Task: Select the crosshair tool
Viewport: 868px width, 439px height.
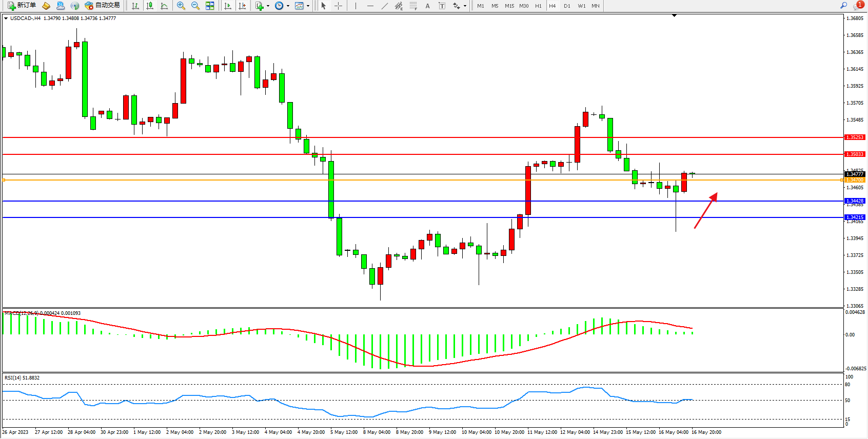Action: pos(339,6)
